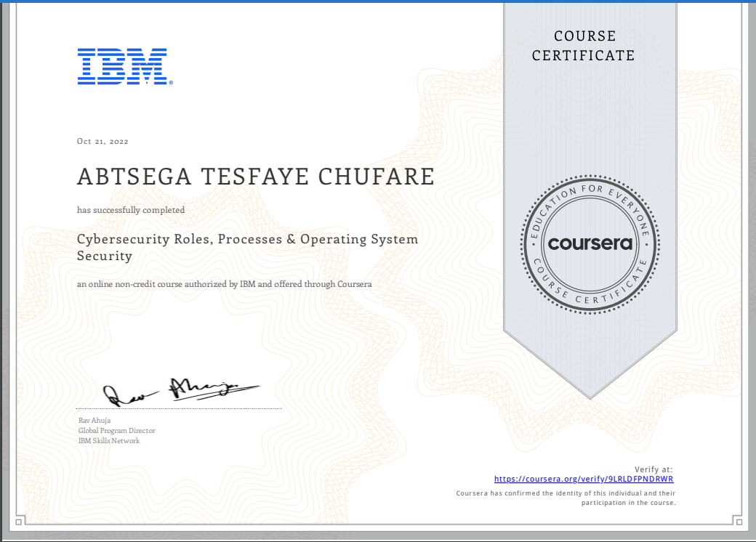The image size is (756, 542).
Task: Click the date text "Oct 21, 2022"
Action: pos(102,141)
